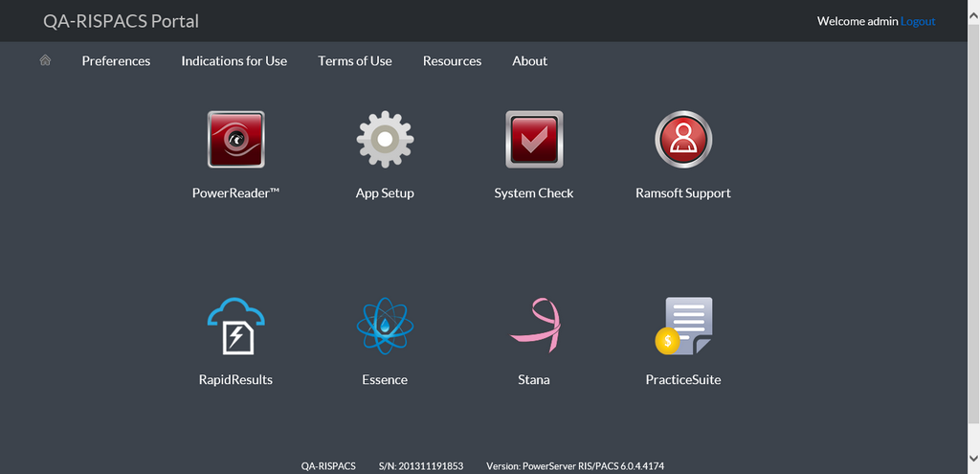Open App Setup gear icon

385,140
